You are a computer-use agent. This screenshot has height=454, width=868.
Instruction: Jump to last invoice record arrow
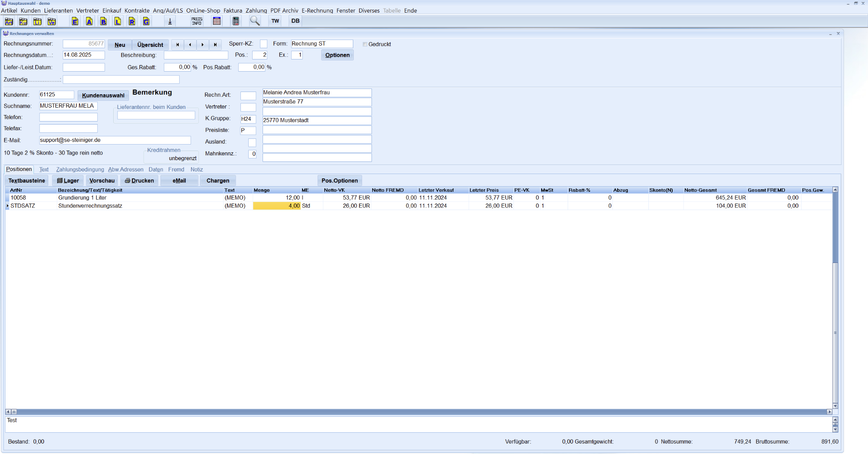pos(215,45)
